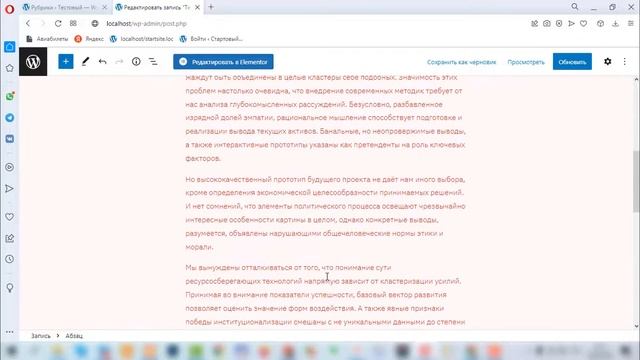Click Сохранить как черновик link

[x=461, y=62]
